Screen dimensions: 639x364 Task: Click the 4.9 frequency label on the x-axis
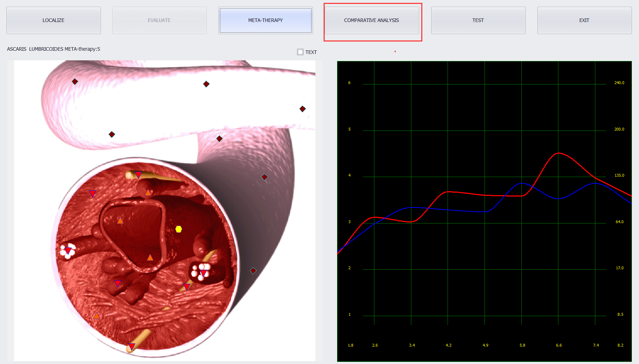coord(486,345)
